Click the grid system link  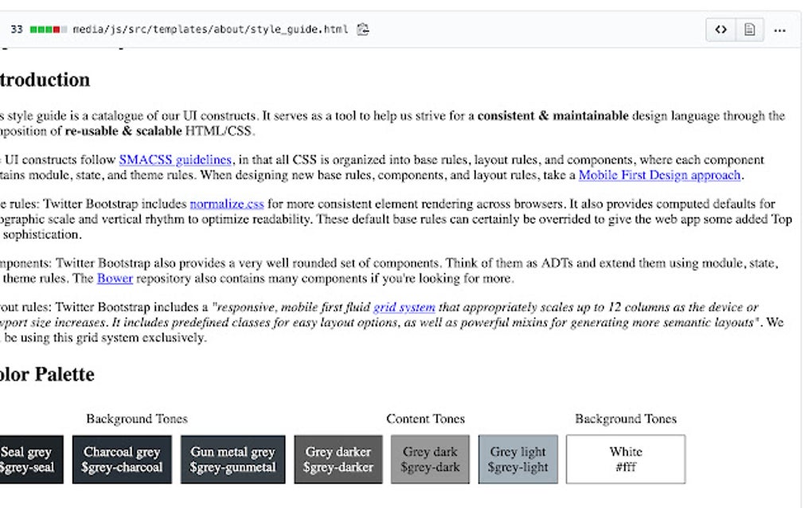pos(404,307)
